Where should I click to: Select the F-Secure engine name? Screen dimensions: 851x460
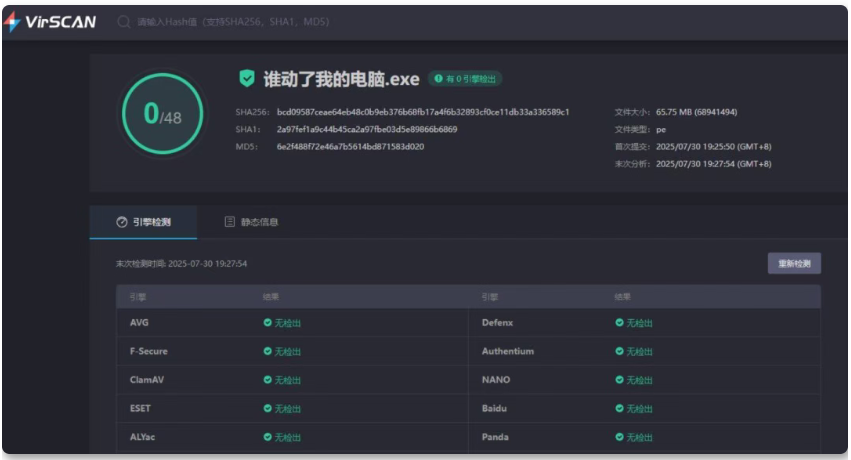(x=149, y=352)
